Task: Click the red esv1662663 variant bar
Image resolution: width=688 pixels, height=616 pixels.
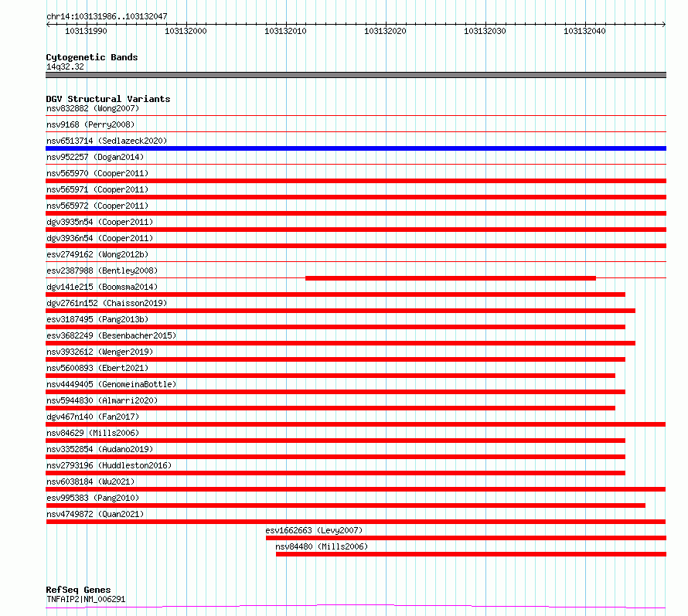Action: coord(466,538)
